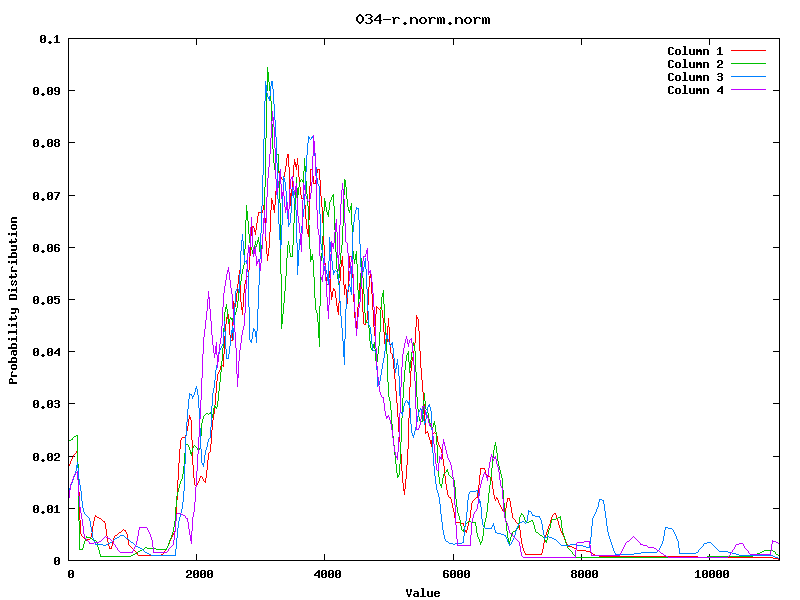800x600 pixels.
Task: Click the plot title 034-r.norm.norm
Action: [x=422, y=20]
